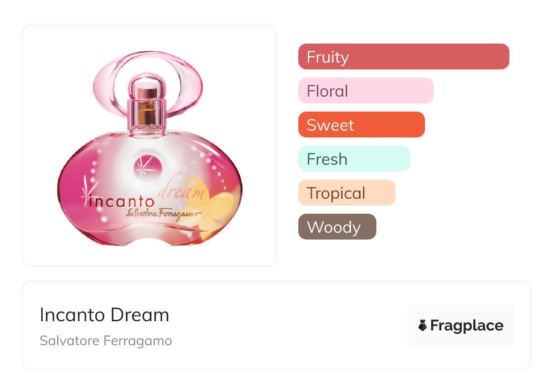
Task: Choose the Sweet accord bar
Action: click(361, 125)
